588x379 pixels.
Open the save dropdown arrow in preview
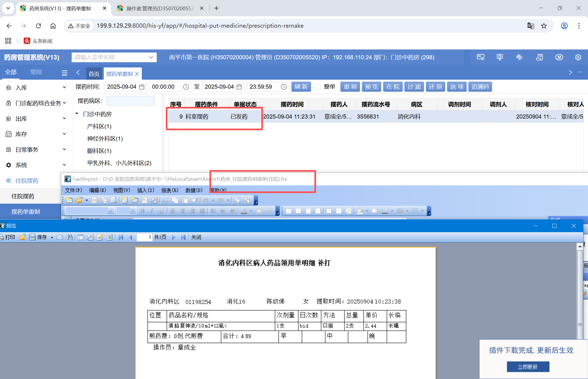coord(52,237)
